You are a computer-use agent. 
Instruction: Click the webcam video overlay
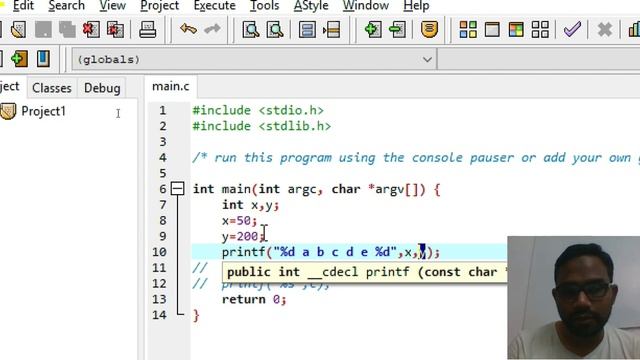point(573,298)
